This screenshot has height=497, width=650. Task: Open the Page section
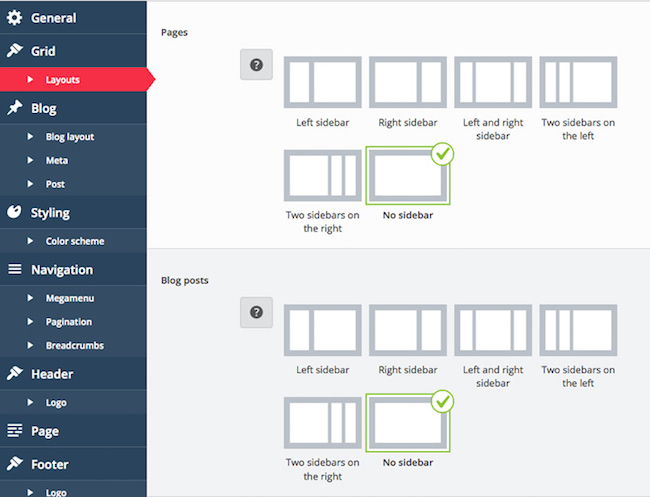(x=73, y=431)
